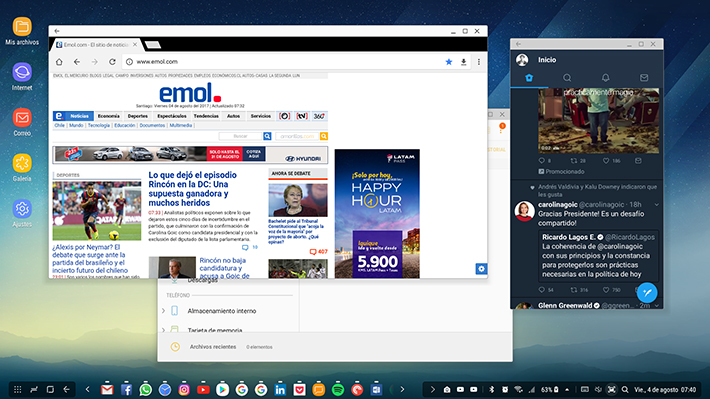
Task: Click the blue gear button on emol page
Action: 481,269
